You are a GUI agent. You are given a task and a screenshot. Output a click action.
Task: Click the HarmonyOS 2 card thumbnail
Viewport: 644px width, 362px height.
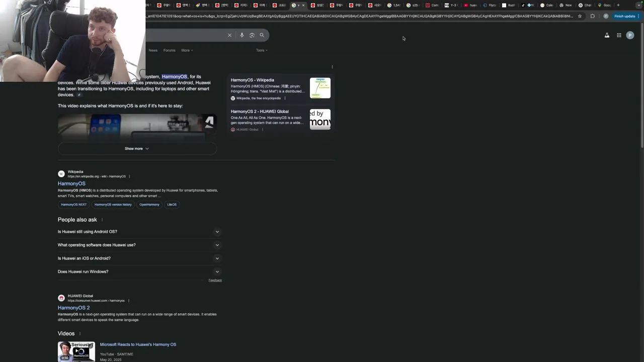click(x=320, y=119)
